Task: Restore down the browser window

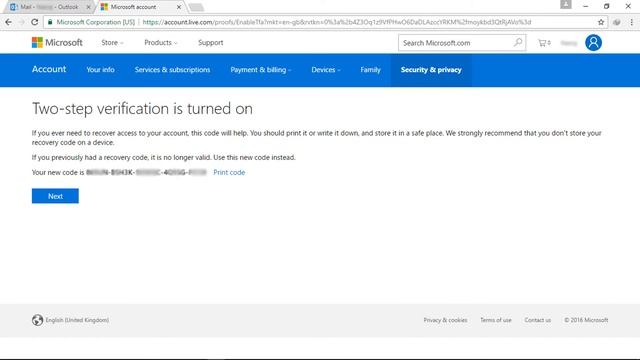Action: pos(607,6)
